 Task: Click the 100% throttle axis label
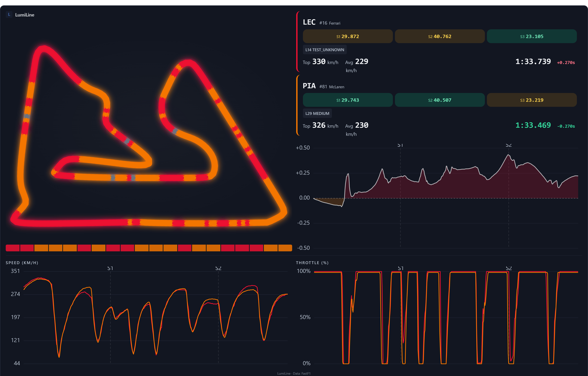[x=304, y=271]
